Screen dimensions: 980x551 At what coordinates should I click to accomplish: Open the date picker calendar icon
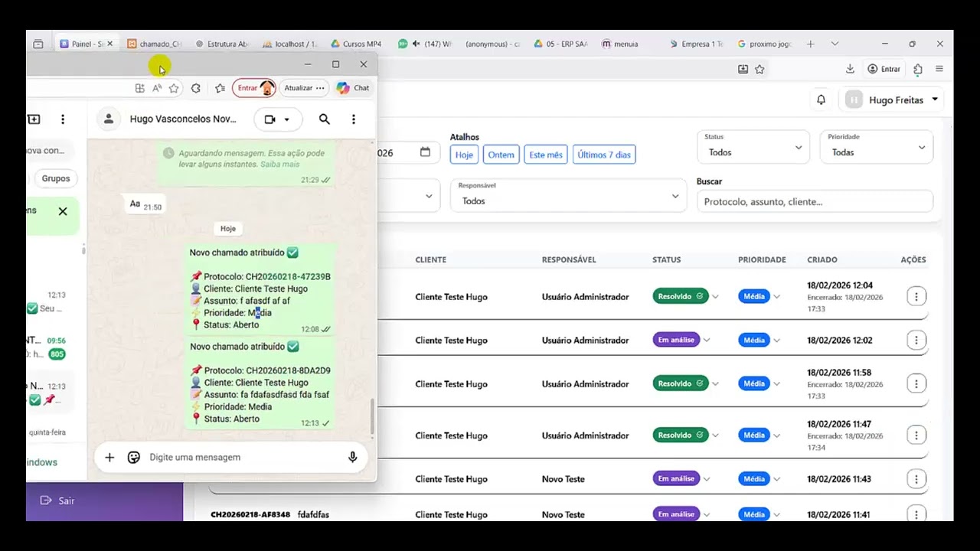click(x=425, y=152)
